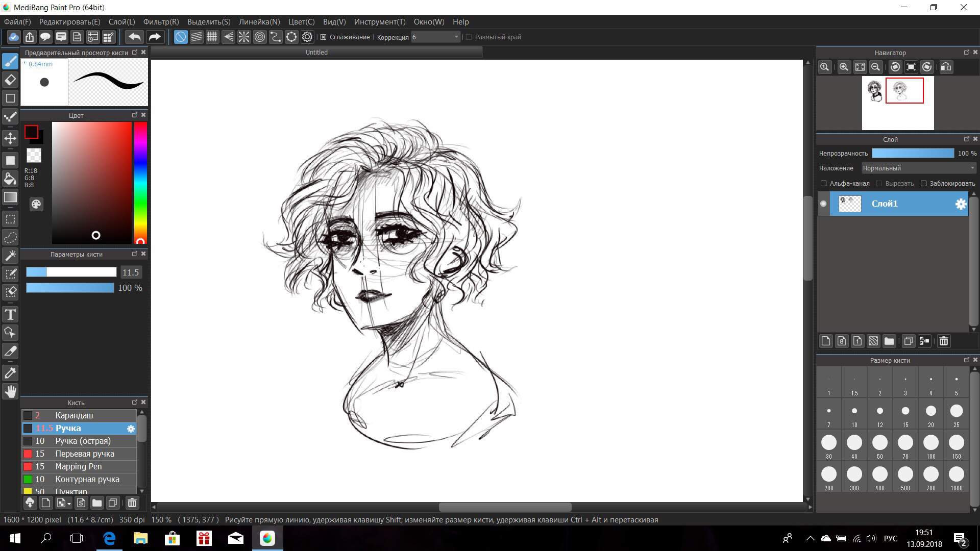Open the Коррекция value dropdown
The height and width of the screenshot is (551, 980).
click(x=436, y=37)
